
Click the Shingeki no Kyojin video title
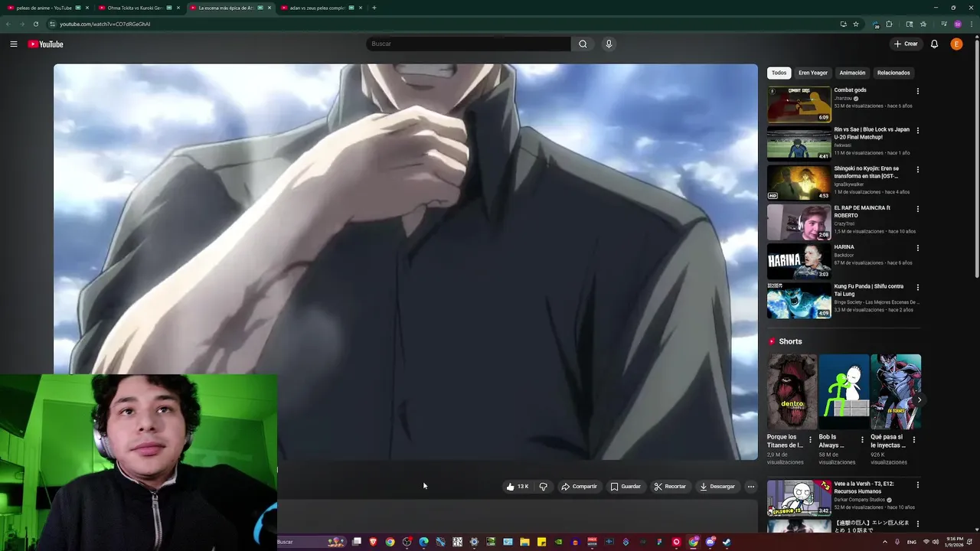[867, 172]
